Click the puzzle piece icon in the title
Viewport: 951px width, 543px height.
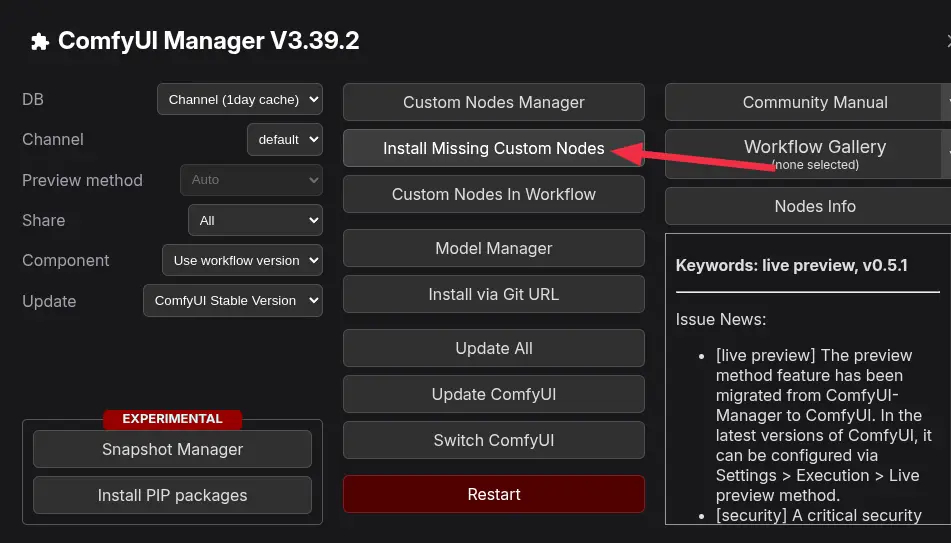click(40, 42)
